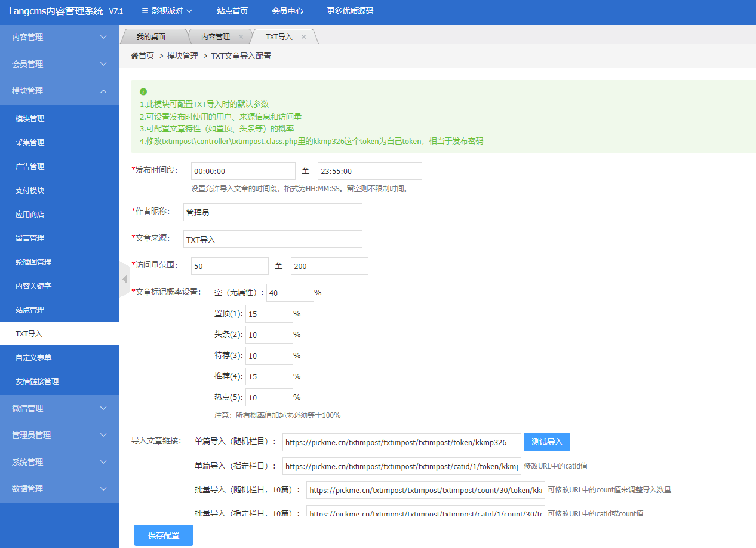This screenshot has height=548, width=756.
Task: Click the green info icon in notice
Action: 143,92
